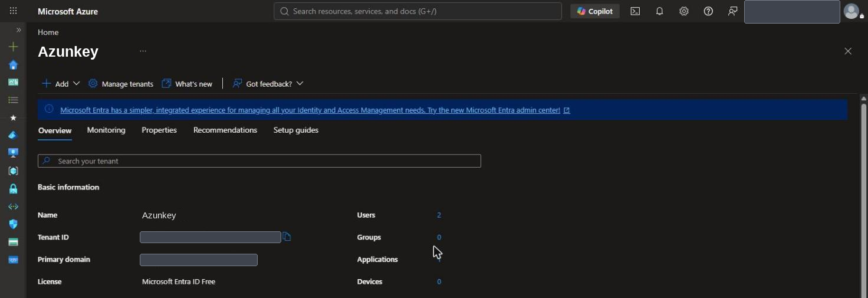Open Virtual networks arrows icon in the sidebar
This screenshot has height=298, width=868.
point(13,207)
